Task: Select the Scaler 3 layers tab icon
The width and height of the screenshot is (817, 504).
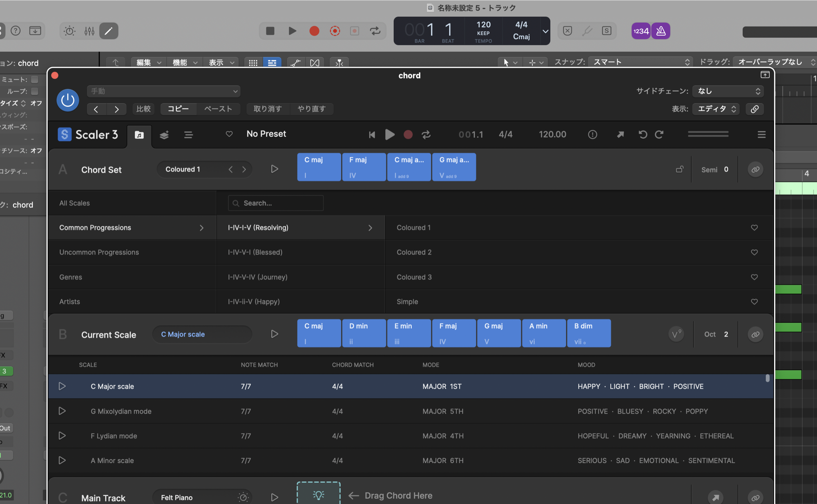Action: coord(164,135)
